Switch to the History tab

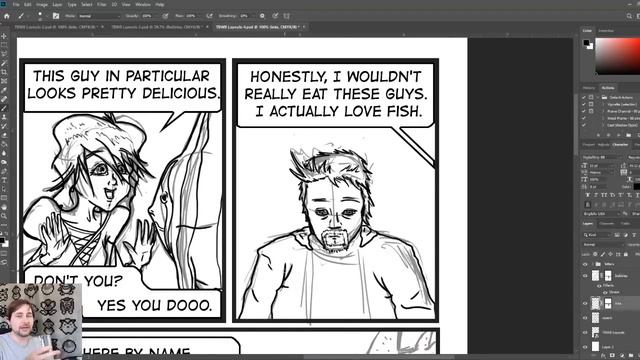589,88
